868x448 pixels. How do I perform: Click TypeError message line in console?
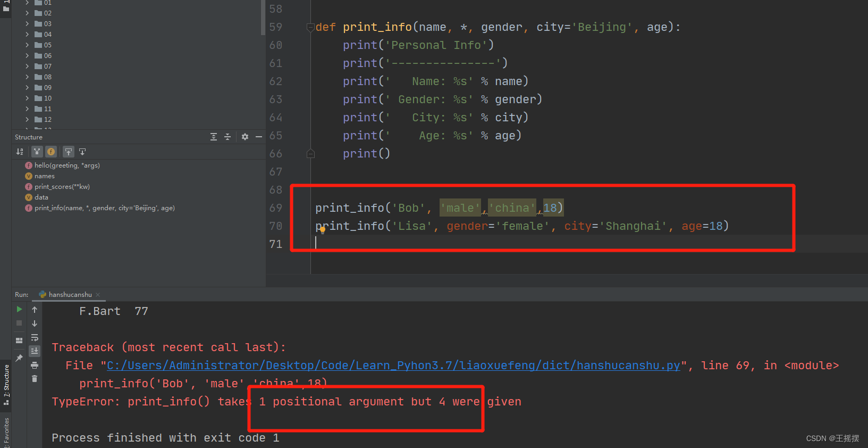pyautogui.click(x=286, y=402)
